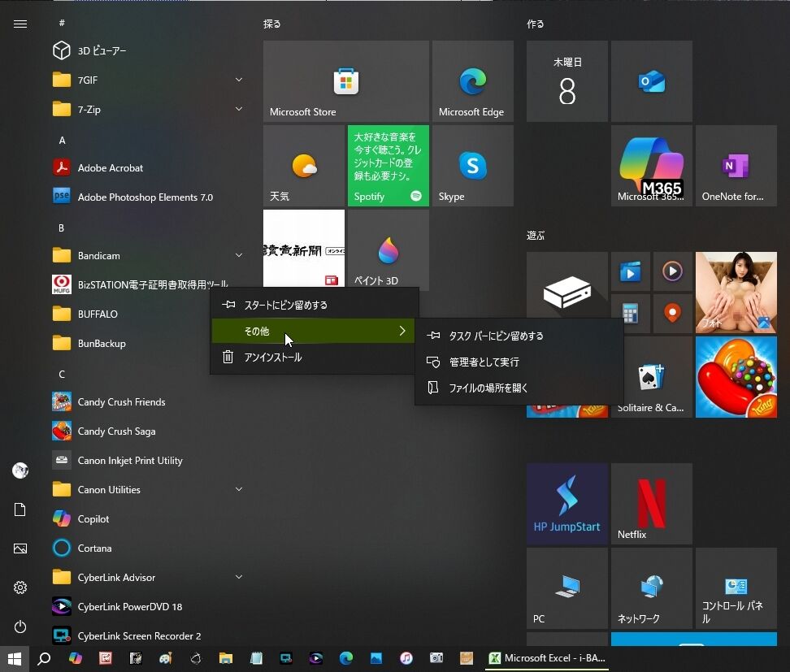Open the PC tile

point(566,587)
